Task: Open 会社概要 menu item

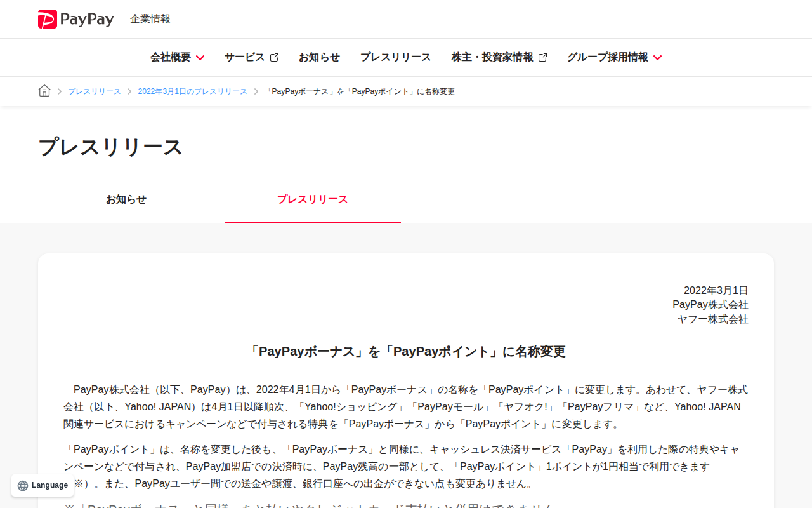Action: click(x=171, y=57)
